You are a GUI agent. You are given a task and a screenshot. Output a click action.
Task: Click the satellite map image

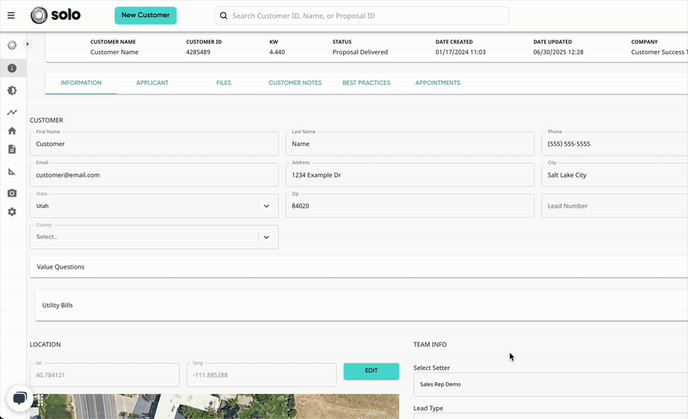[x=216, y=406]
